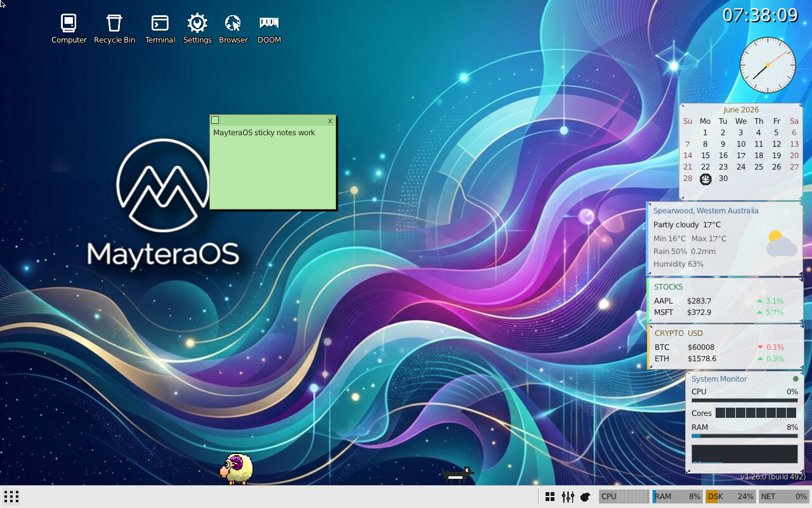
Task: Open the Recycle Bin icon
Action: pos(114,29)
